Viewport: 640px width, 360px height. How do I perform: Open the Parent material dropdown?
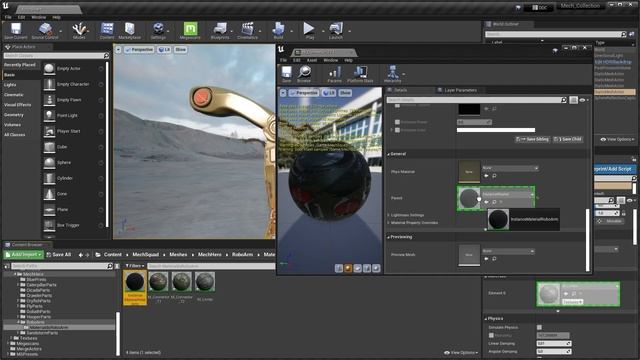pyautogui.click(x=509, y=194)
